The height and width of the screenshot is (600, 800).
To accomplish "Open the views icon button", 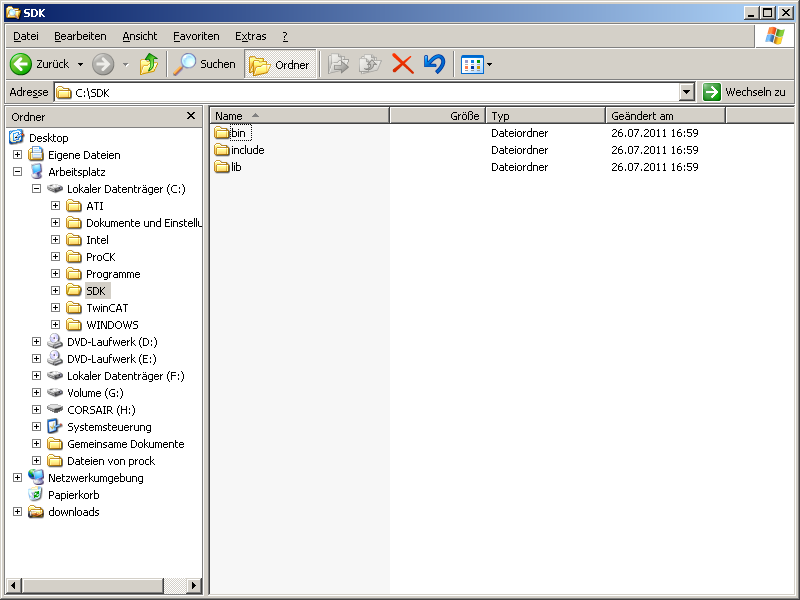I will (472, 65).
